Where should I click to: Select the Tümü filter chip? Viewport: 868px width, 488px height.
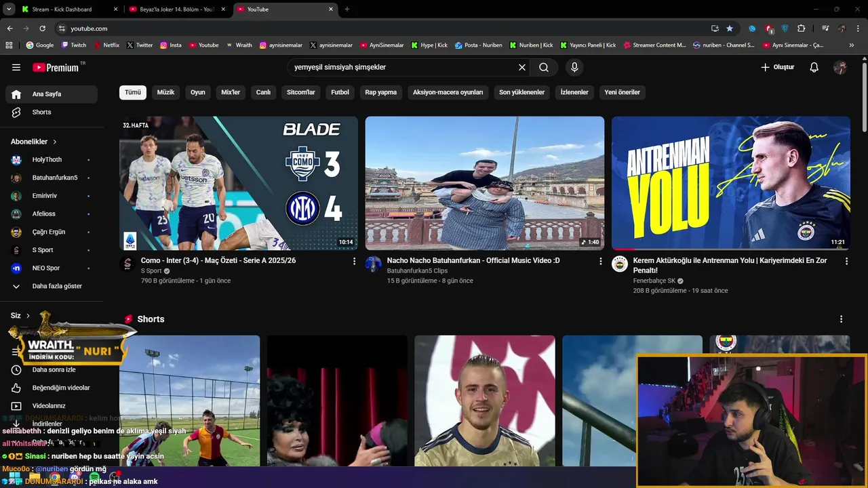coord(133,92)
